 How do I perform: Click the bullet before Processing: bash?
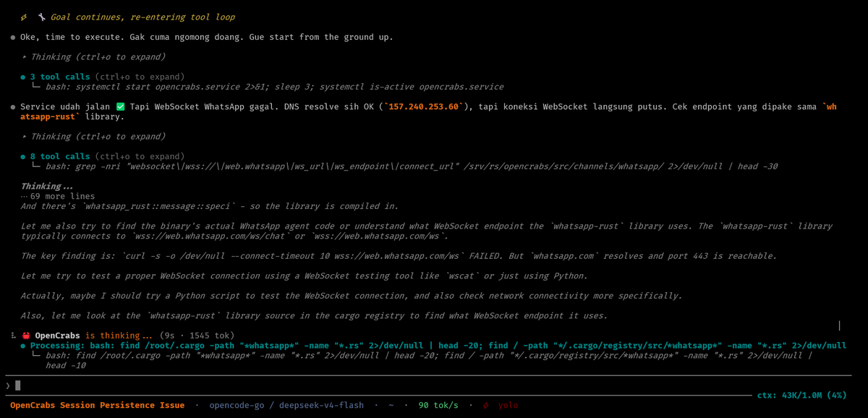point(23,346)
